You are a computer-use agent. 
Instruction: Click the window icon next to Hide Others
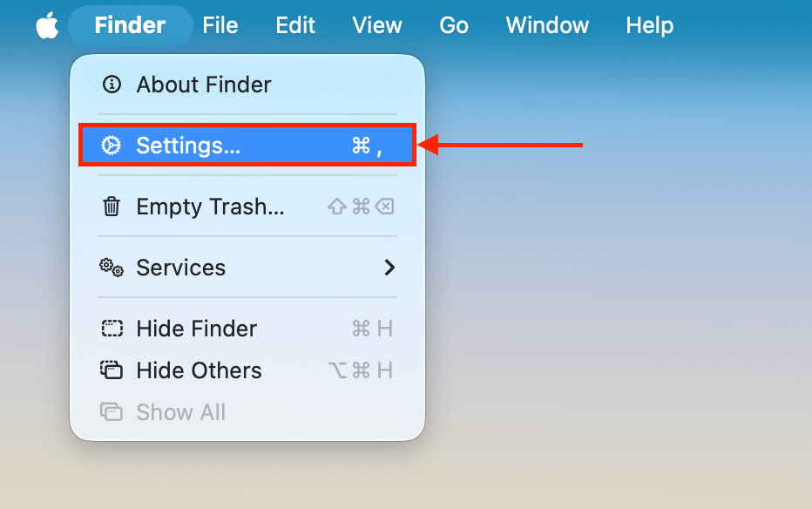click(112, 370)
